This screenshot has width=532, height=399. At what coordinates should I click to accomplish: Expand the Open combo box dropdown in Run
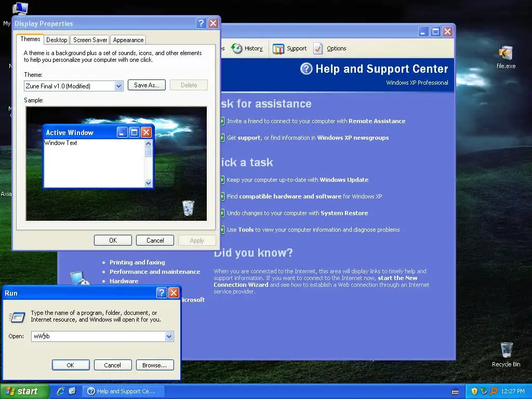(x=169, y=337)
